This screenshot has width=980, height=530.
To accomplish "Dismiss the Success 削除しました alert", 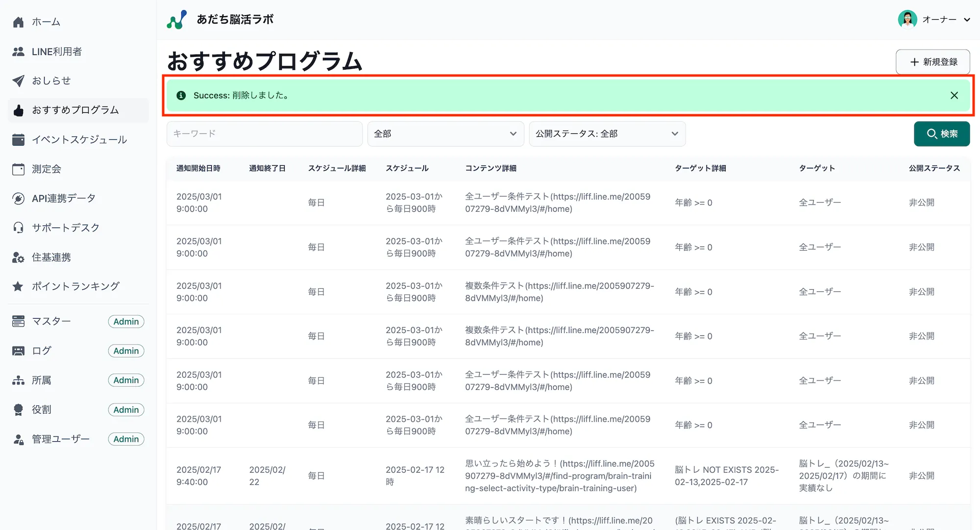I will pos(954,95).
